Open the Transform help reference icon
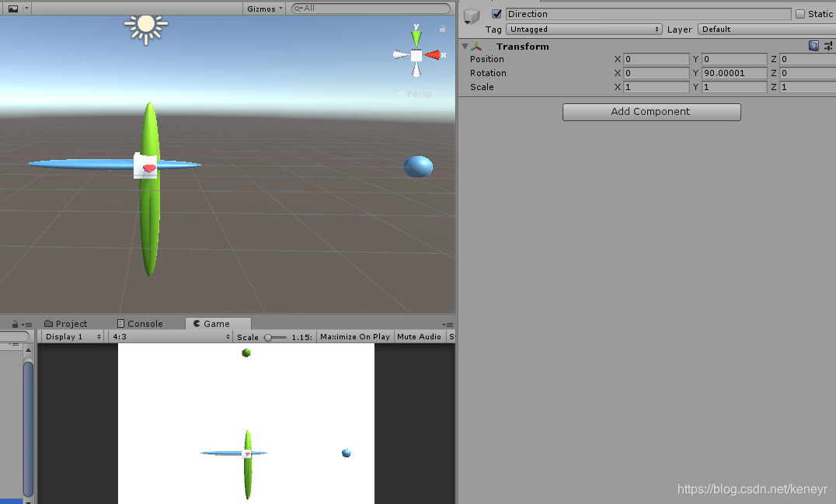Screen dimensions: 836x504 (813, 46)
